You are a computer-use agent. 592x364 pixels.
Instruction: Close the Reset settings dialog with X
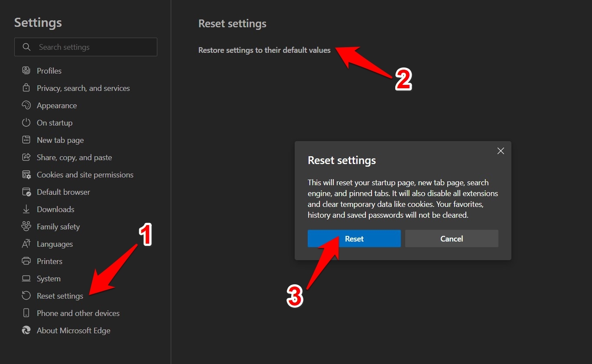501,151
